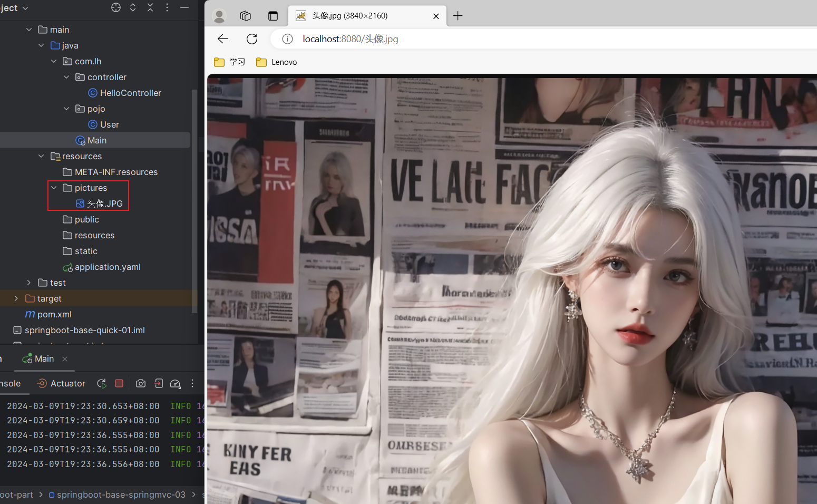Click the exit/attach icon in run toolbar

tap(158, 383)
